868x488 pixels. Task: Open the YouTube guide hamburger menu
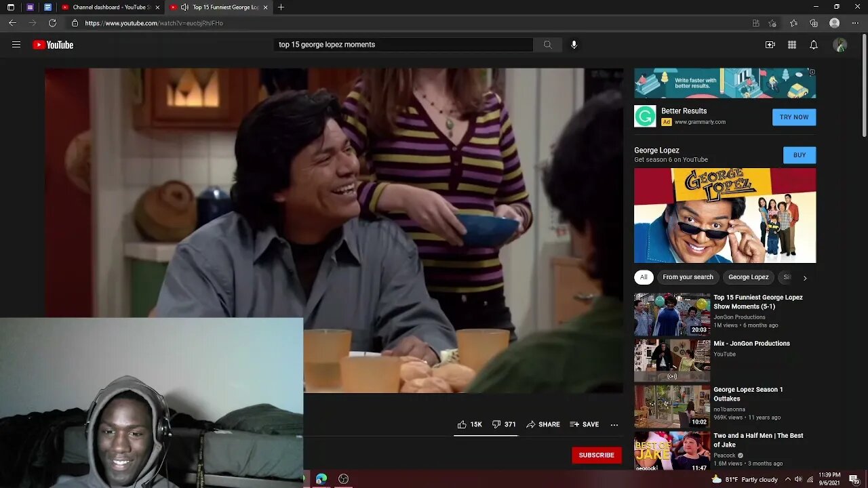16,45
